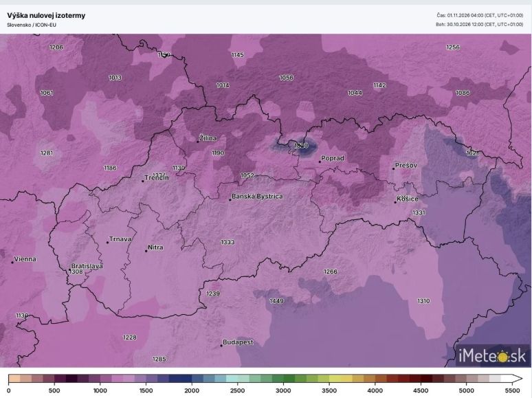Screen dimensions: 532x398
Task: Click the map value 1333
Action: click(x=228, y=242)
